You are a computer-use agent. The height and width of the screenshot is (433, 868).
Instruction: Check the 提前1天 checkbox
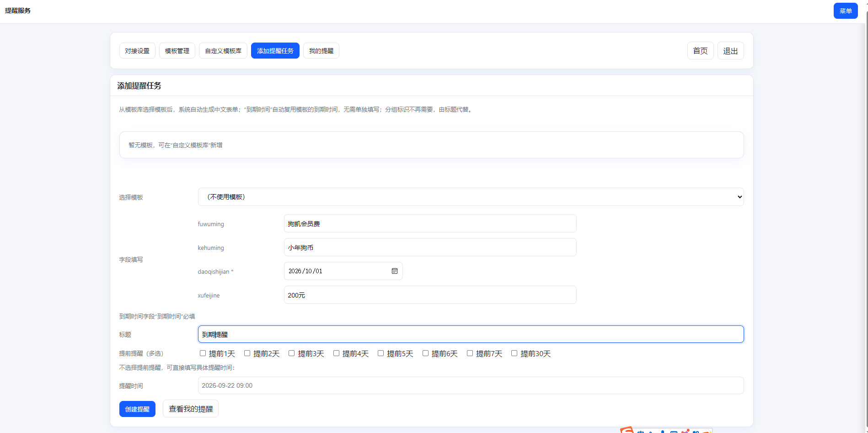(203, 353)
